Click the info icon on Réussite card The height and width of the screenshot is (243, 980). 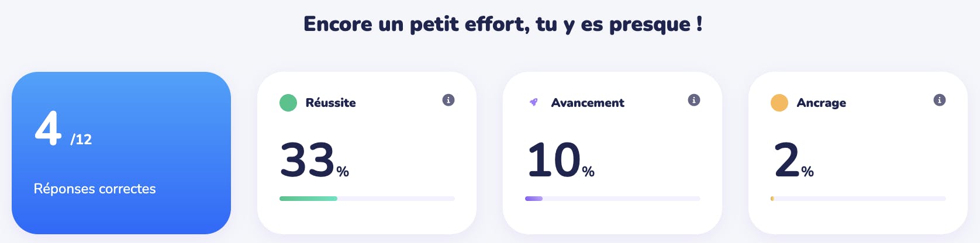click(448, 100)
